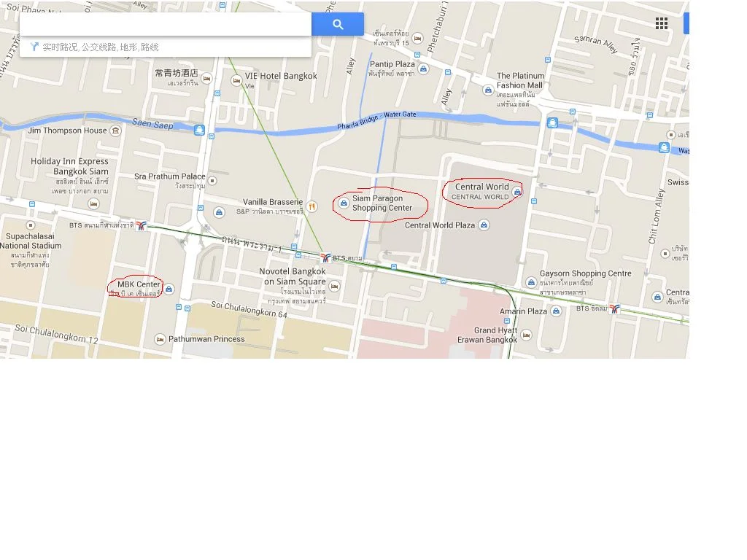
Task: Click the Central World Plaza shopping icon
Action: (484, 225)
